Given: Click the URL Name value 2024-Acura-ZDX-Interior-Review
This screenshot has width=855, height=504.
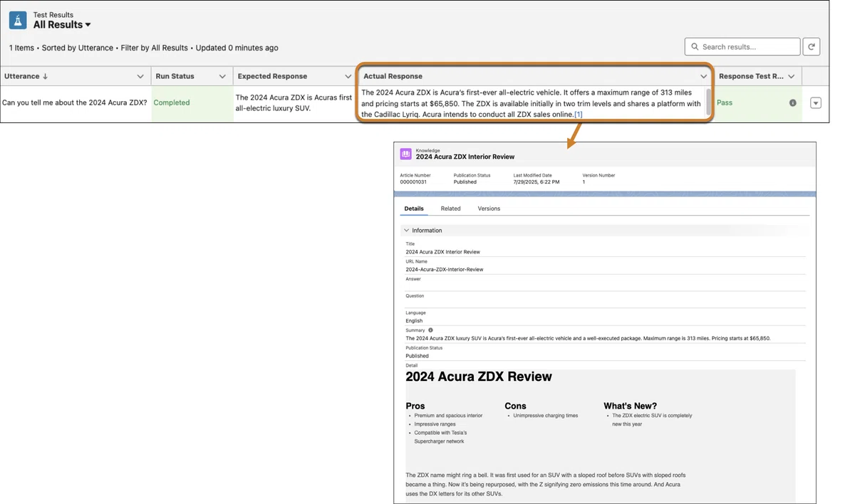Looking at the screenshot, I should (445, 270).
